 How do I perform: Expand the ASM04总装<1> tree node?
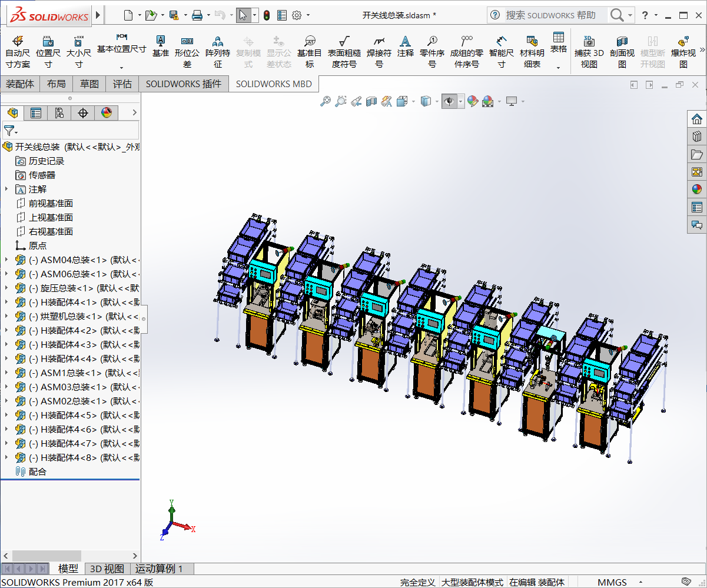pyautogui.click(x=6, y=260)
